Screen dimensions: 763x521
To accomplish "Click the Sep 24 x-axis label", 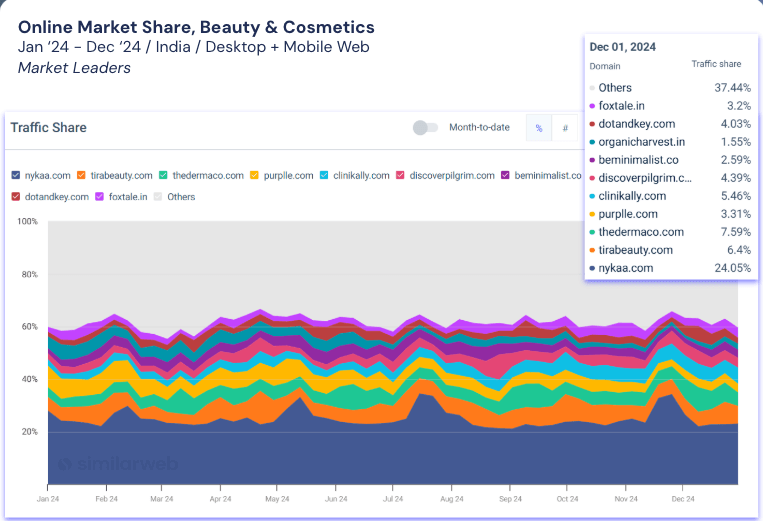I will click(x=510, y=499).
